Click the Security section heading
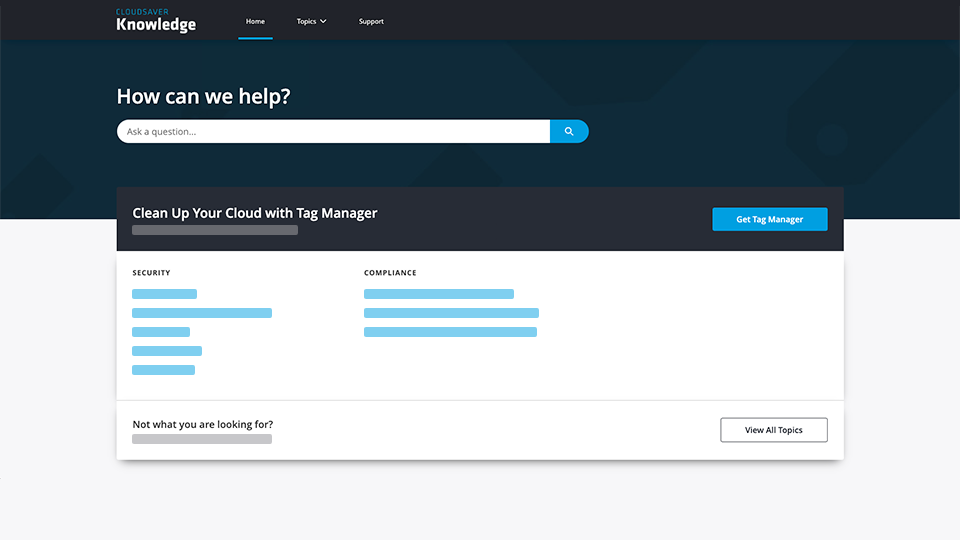This screenshot has height=540, width=960. tap(151, 273)
